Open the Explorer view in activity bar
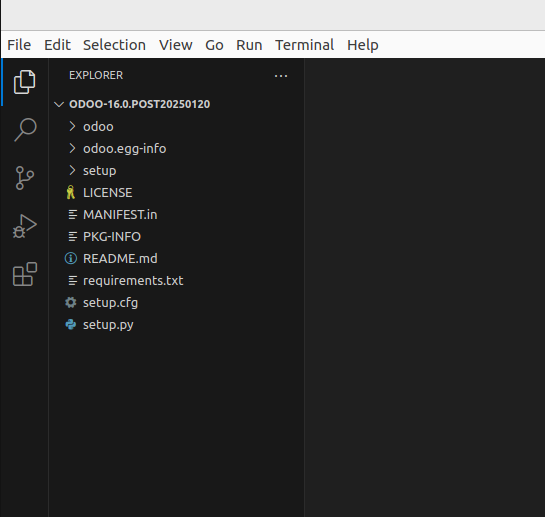 (x=24, y=82)
